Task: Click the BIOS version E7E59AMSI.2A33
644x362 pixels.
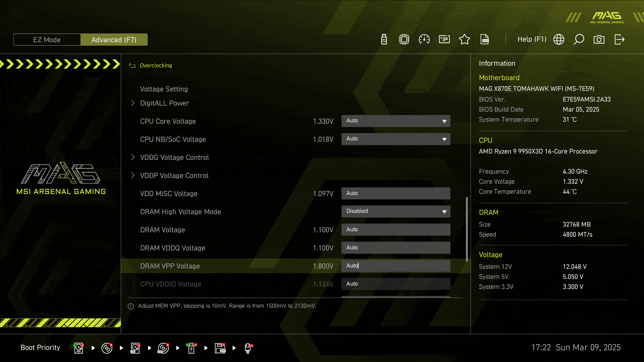Action: tap(587, 100)
